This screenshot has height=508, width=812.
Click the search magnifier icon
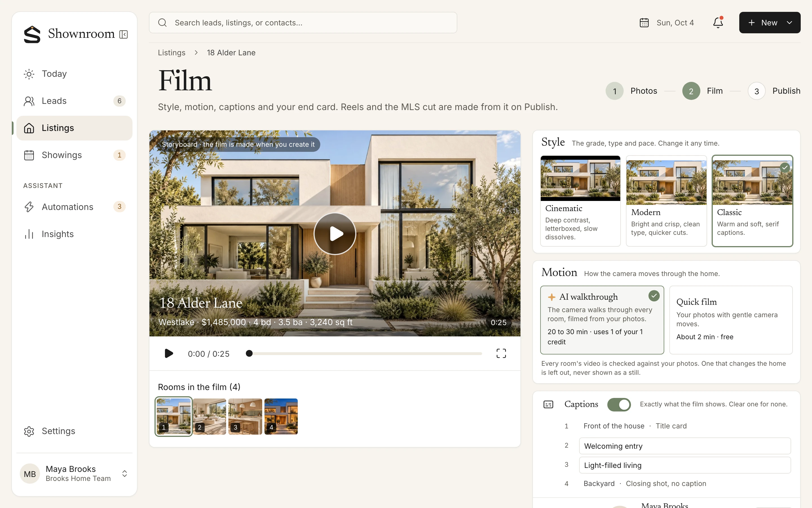[162, 23]
